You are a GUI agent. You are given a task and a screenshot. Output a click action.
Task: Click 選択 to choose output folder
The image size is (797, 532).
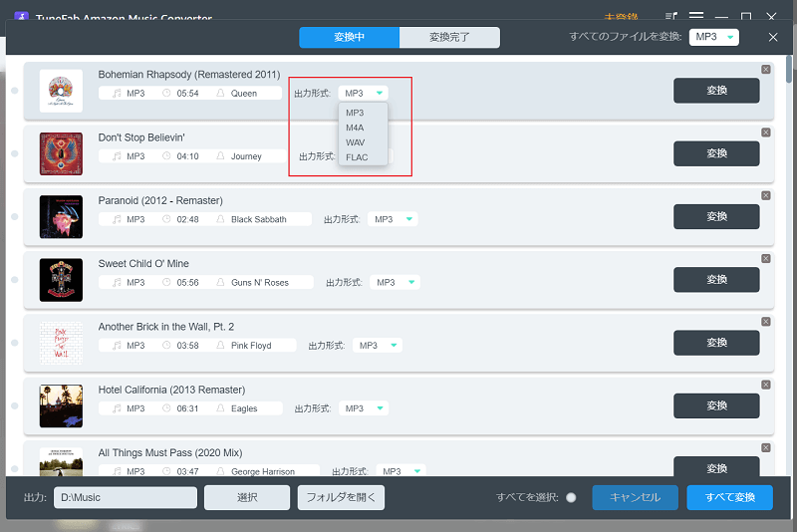tap(247, 497)
